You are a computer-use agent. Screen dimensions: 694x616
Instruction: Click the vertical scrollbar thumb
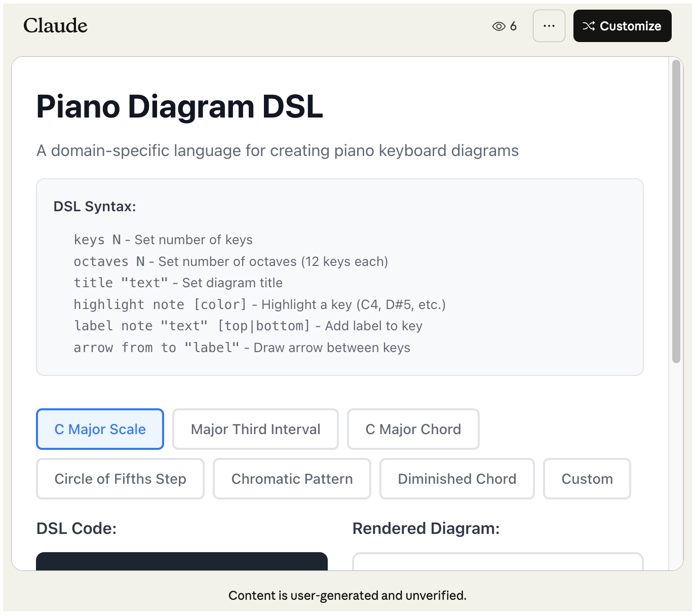tap(676, 211)
